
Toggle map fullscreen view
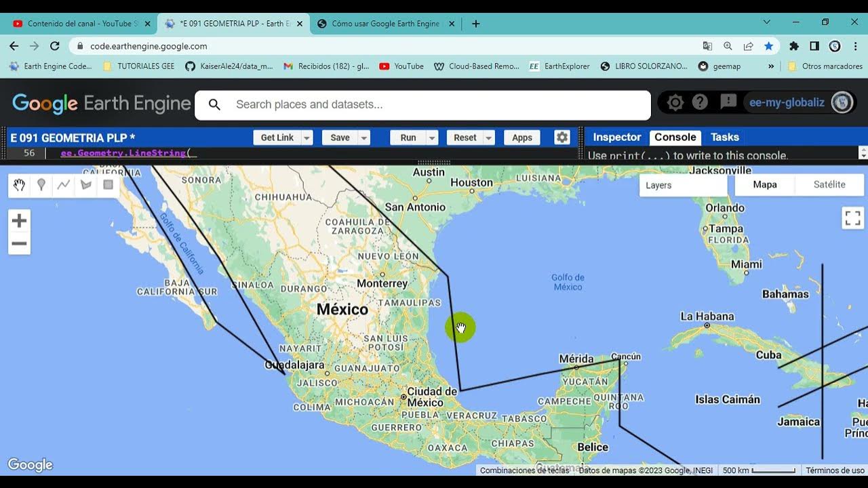pos(852,218)
